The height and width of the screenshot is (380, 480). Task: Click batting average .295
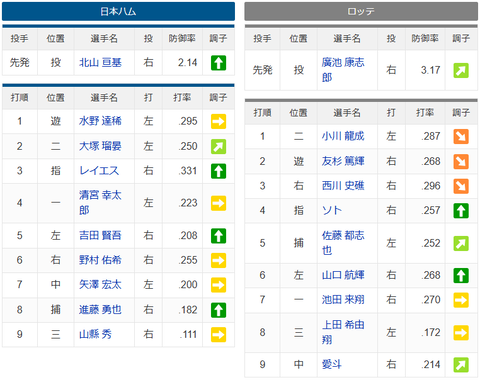click(188, 121)
